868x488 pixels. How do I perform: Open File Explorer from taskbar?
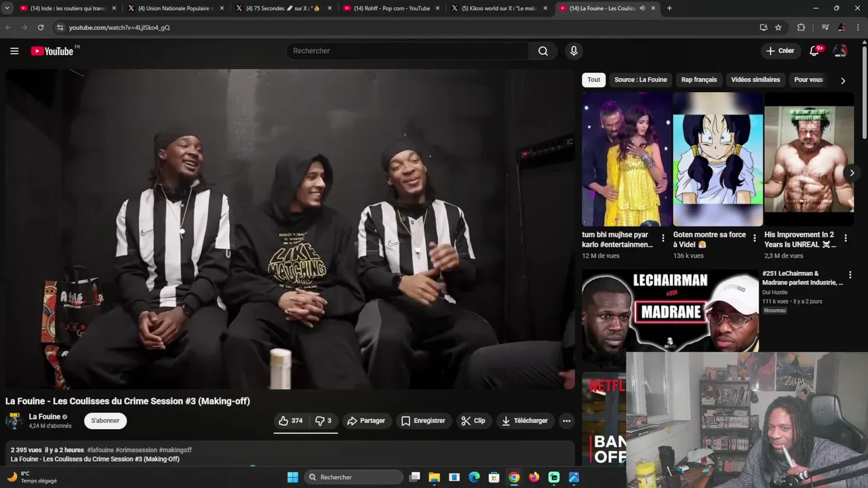(x=435, y=477)
